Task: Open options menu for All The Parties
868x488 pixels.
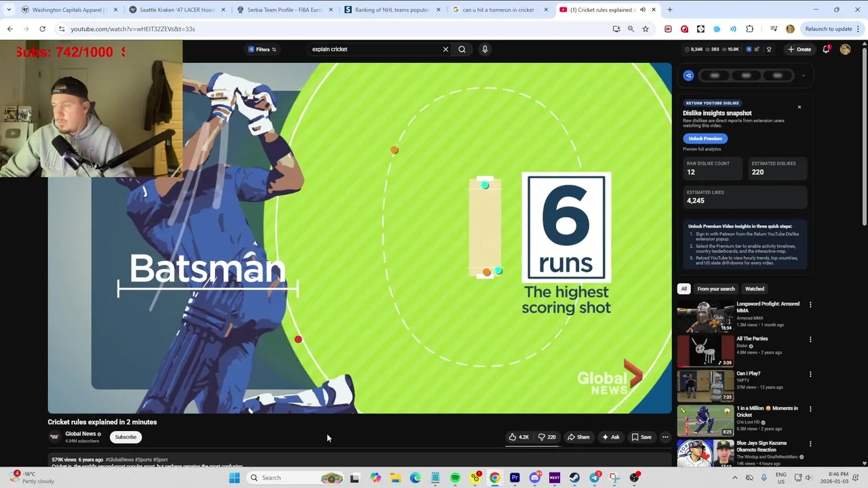Action: point(810,340)
